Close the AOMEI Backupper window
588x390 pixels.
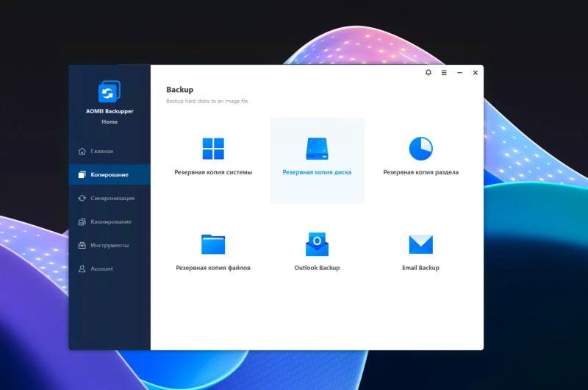[x=476, y=73]
